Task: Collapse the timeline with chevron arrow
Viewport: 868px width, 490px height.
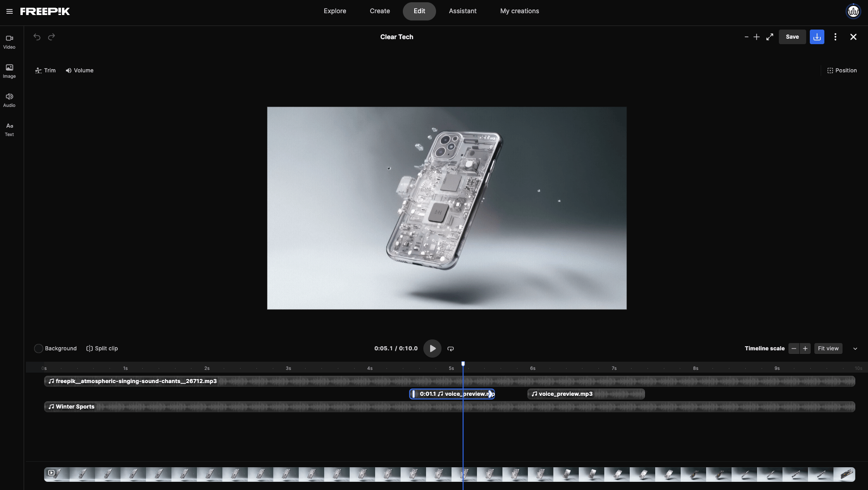Action: (x=855, y=349)
